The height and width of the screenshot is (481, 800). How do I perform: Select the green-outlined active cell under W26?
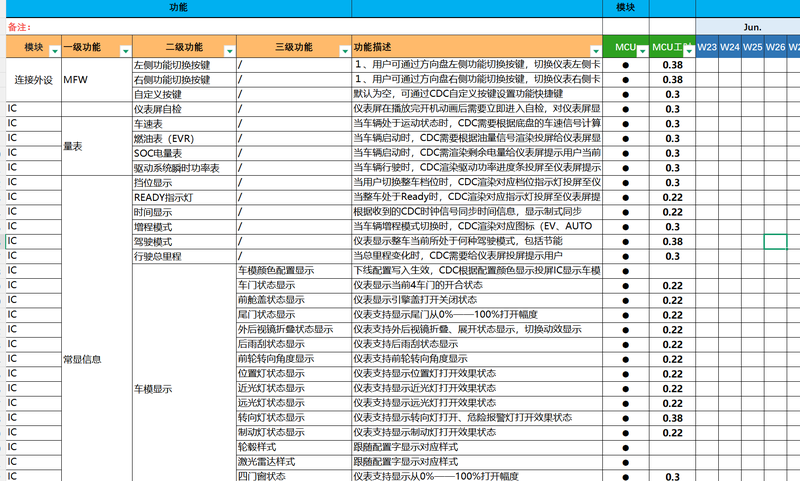[776, 242]
